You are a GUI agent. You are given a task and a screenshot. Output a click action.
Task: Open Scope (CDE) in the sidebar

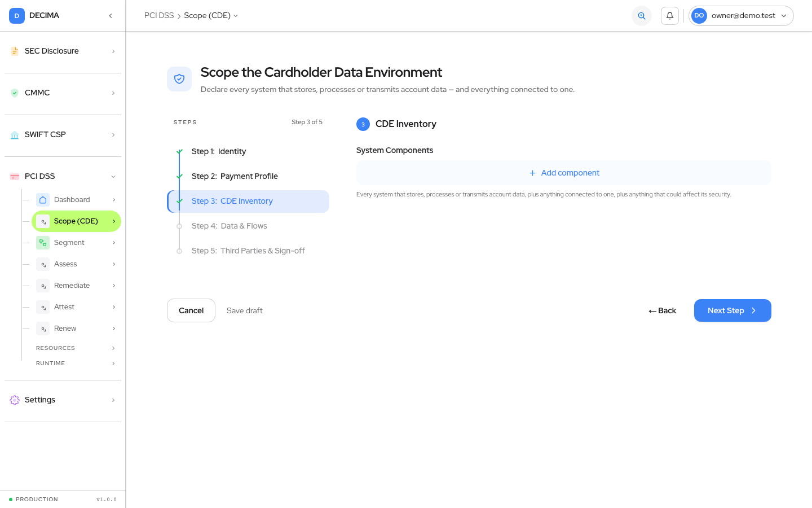pos(76,221)
